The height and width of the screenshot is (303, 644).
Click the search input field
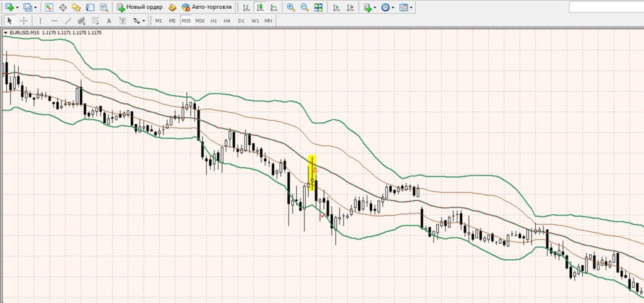[606, 8]
